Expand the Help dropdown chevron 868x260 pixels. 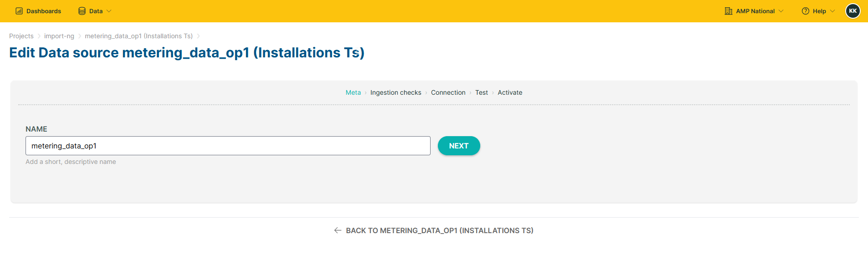point(832,11)
